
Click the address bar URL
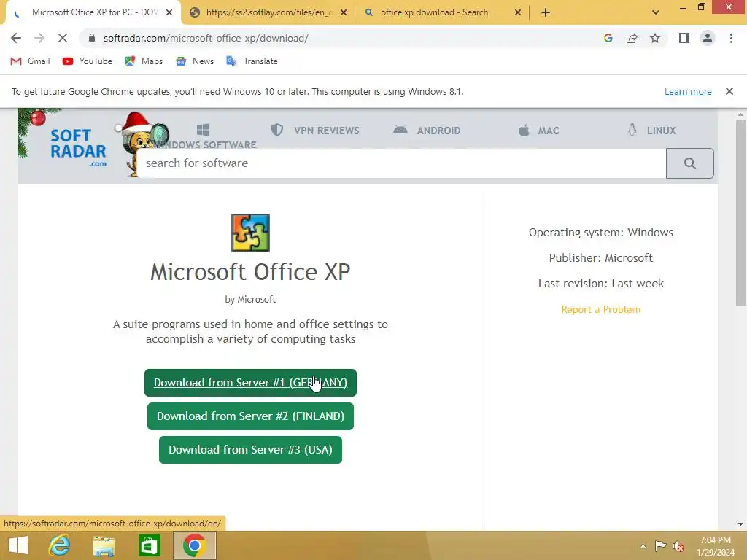click(x=206, y=38)
